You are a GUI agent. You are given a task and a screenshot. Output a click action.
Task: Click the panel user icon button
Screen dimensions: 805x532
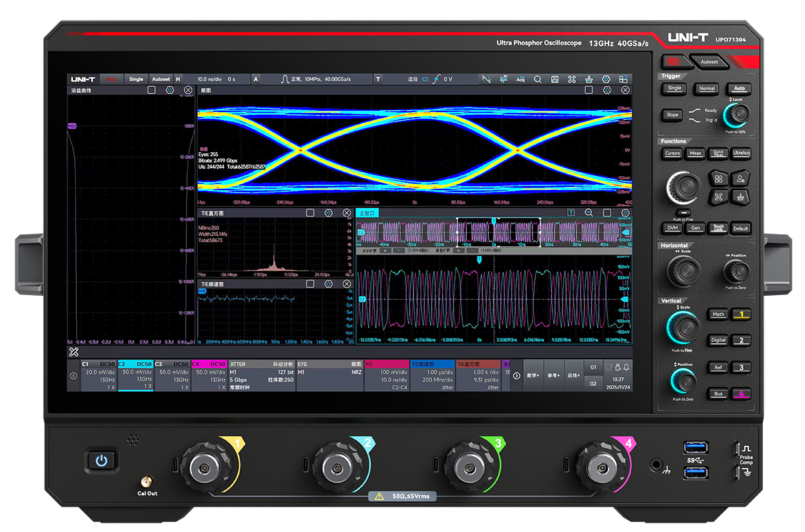pyautogui.click(x=740, y=179)
